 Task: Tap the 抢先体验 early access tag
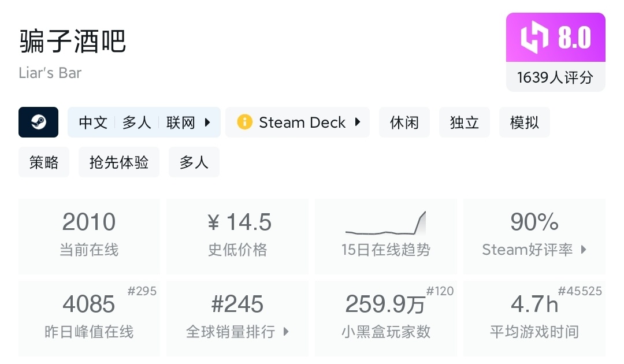coord(119,162)
